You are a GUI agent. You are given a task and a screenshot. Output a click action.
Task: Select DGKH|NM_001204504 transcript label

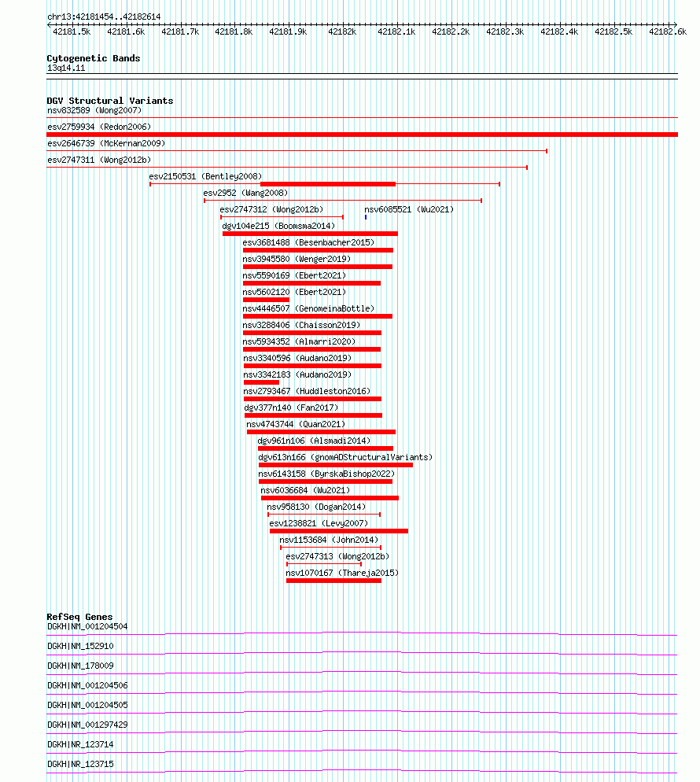click(87, 626)
